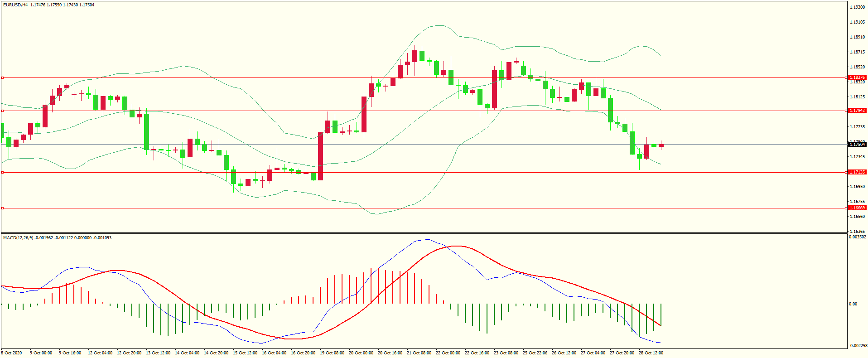Viewport: 868px width, 358px height.
Task: Click the 1.16560 price axis label
Action: (x=857, y=217)
